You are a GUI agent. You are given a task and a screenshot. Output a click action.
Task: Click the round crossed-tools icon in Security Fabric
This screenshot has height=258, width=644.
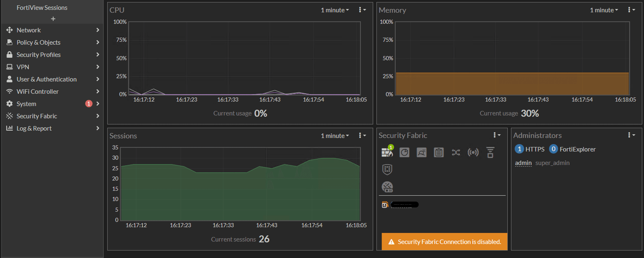pos(387,187)
